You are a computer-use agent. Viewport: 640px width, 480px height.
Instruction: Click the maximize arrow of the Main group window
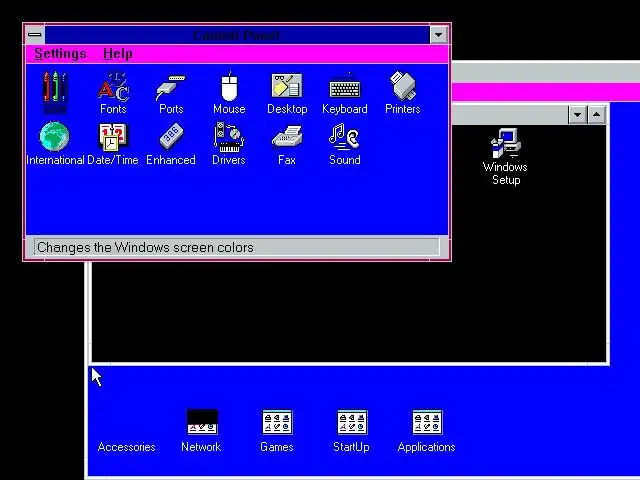(x=596, y=115)
